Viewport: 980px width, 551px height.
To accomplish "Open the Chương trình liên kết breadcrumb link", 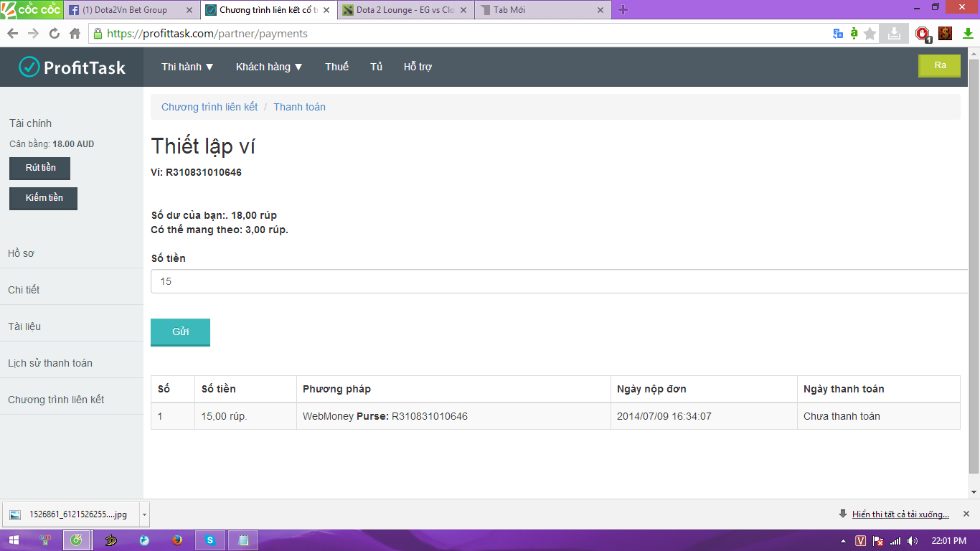I will click(209, 107).
